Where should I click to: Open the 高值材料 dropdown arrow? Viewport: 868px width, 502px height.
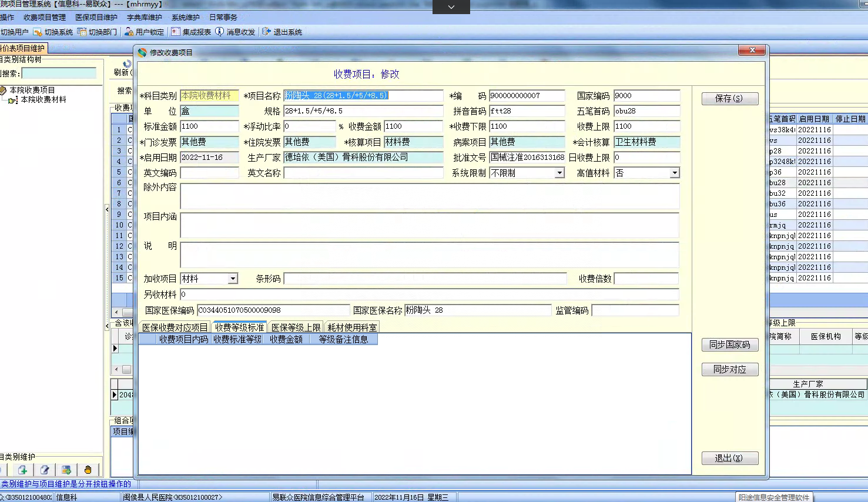(675, 173)
